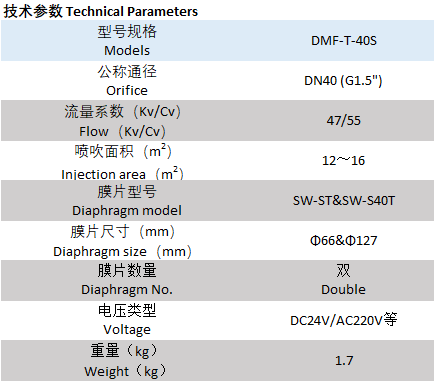Screen dimensions: 434x381
Task: Select the Orifice label cell
Action: 127,81
